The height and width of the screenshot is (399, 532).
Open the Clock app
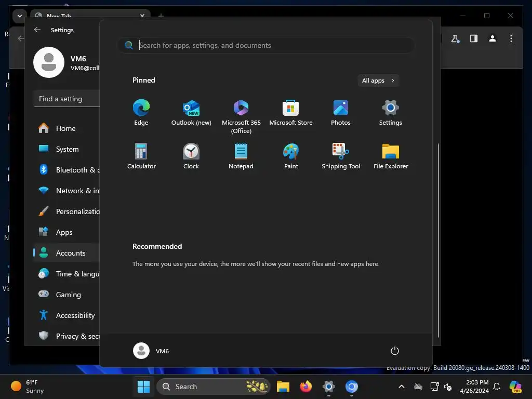tap(191, 156)
